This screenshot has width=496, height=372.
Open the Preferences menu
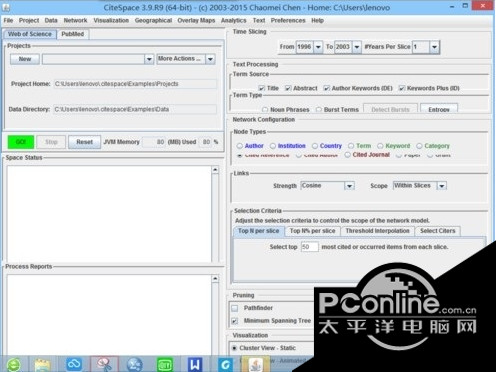point(288,20)
